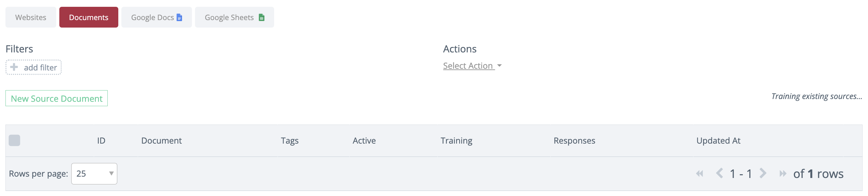The width and height of the screenshot is (868, 196).
Task: Toggle the select-all rows checkbox
Action: pyautogui.click(x=14, y=140)
